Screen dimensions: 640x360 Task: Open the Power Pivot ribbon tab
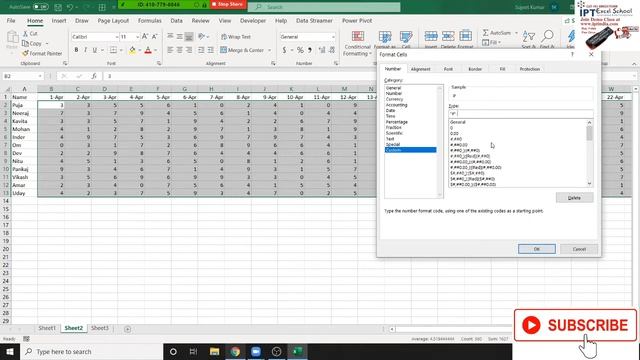357,20
